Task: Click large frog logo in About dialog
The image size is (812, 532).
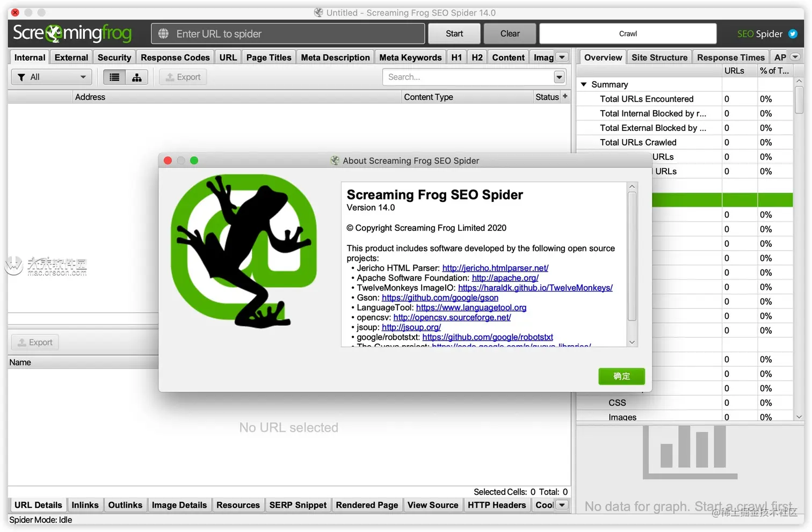Action: pyautogui.click(x=244, y=251)
